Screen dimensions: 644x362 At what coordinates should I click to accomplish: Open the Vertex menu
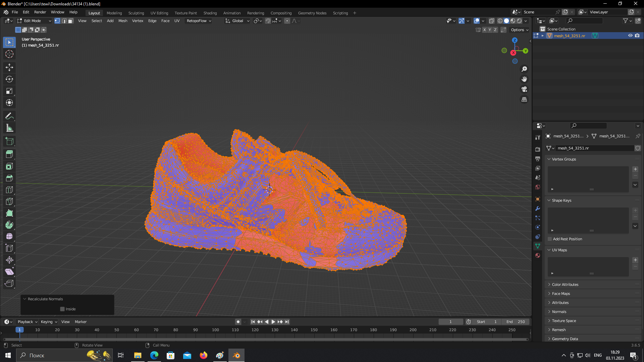[138, 21]
